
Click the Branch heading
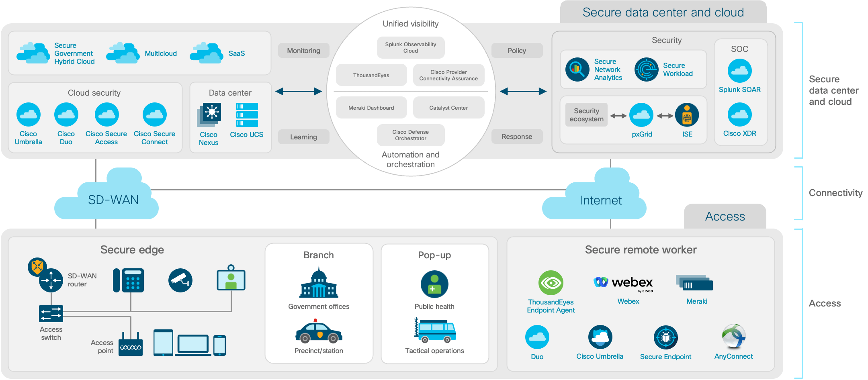click(x=319, y=255)
